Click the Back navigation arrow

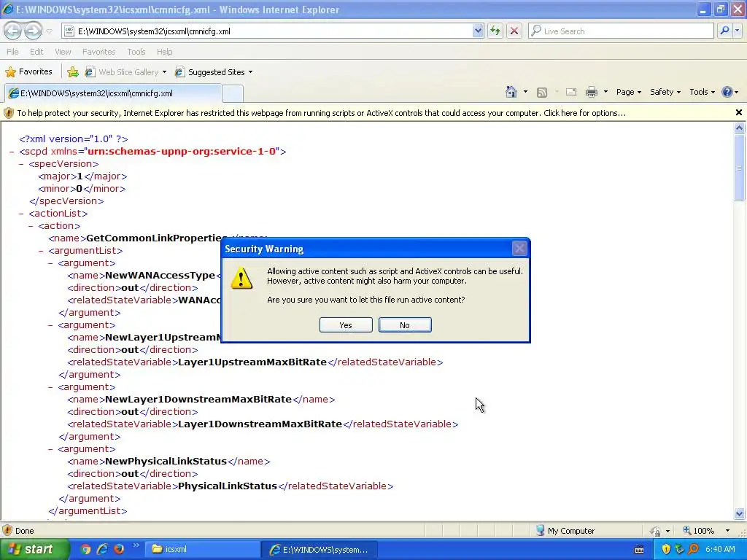click(13, 31)
